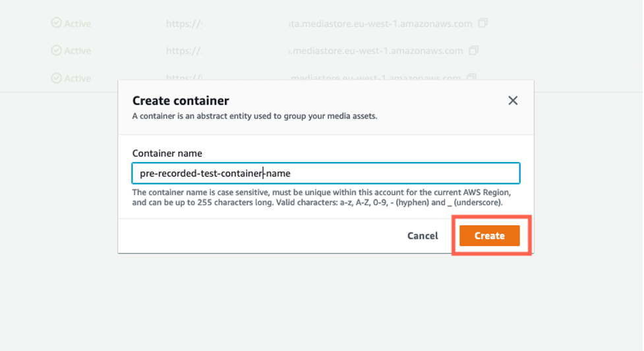Click the Container name label
Image resolution: width=644 pixels, height=351 pixels.
(167, 153)
